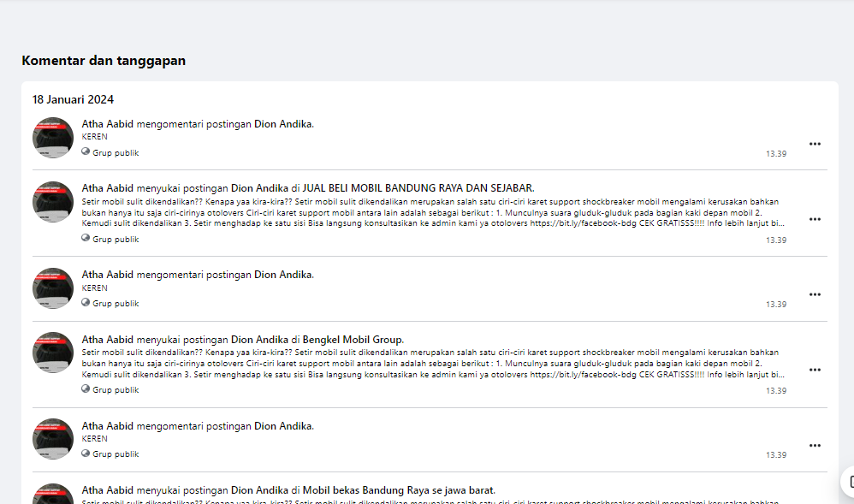Click three-dot menu of the topmost KEREN comment
Screen dimensions: 854x504
click(x=815, y=144)
